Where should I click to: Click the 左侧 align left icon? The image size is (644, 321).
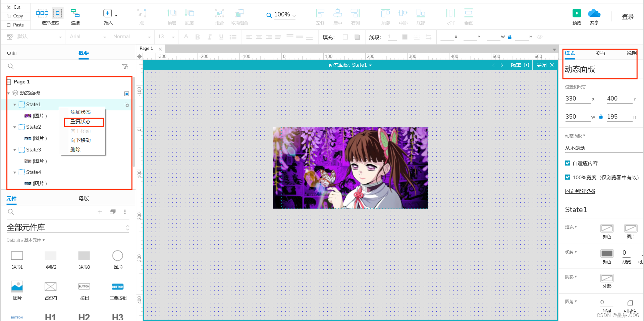coord(320,13)
